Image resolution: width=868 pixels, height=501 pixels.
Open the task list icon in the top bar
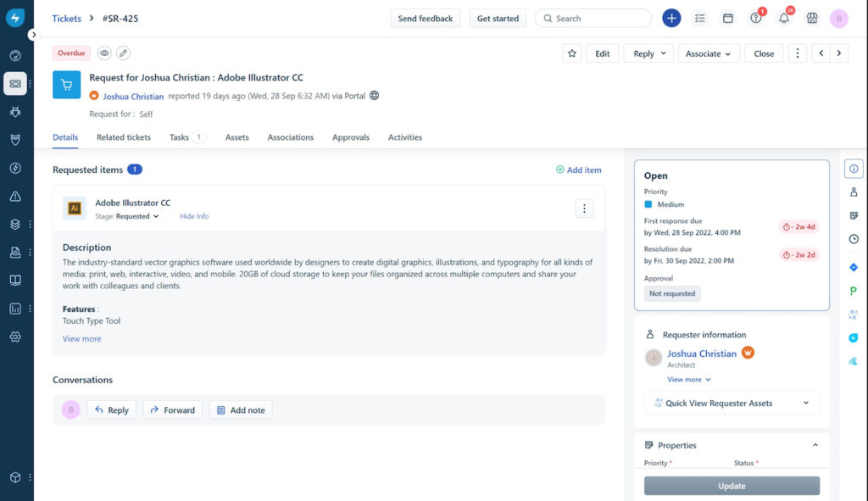699,19
